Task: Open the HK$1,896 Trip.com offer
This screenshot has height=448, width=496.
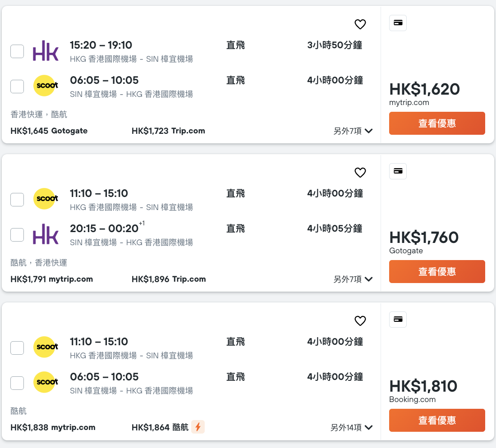Action: click(169, 279)
